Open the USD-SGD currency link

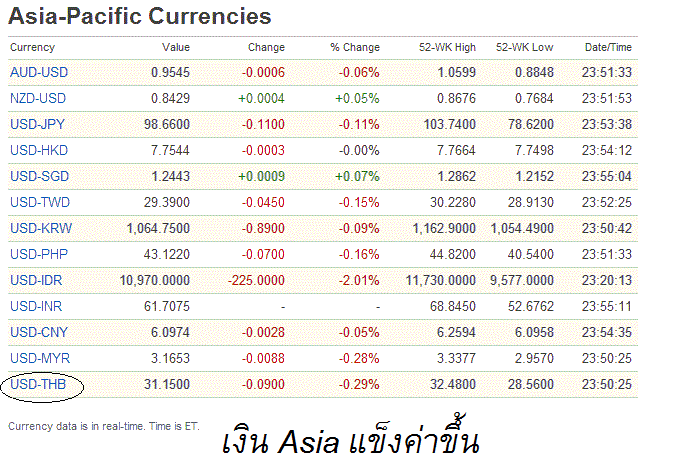pos(38,177)
